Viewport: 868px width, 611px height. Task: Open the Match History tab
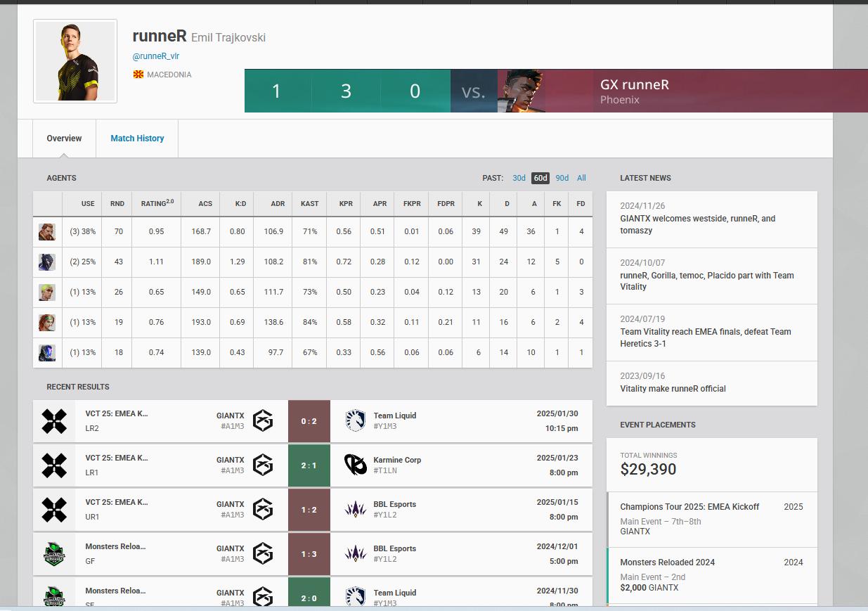click(137, 139)
